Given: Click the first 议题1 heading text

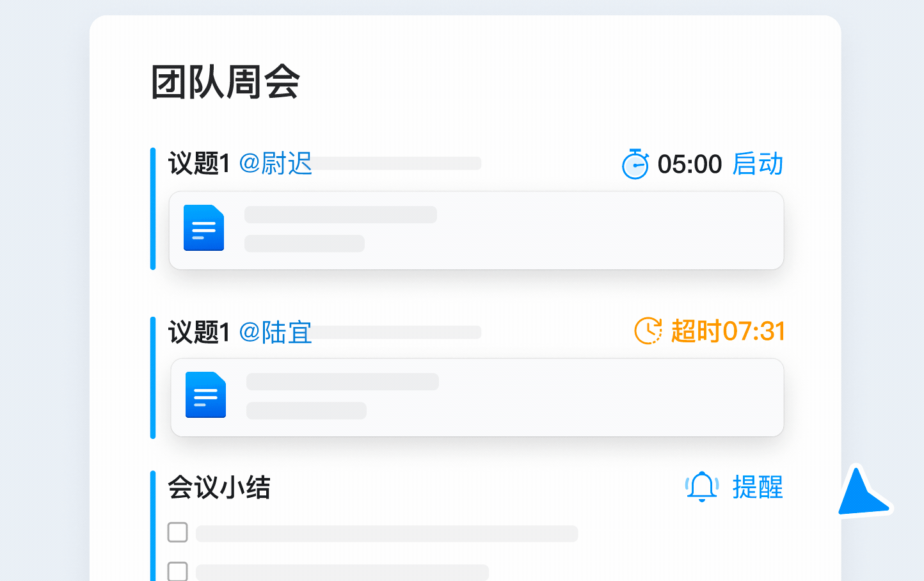Looking at the screenshot, I should point(199,164).
